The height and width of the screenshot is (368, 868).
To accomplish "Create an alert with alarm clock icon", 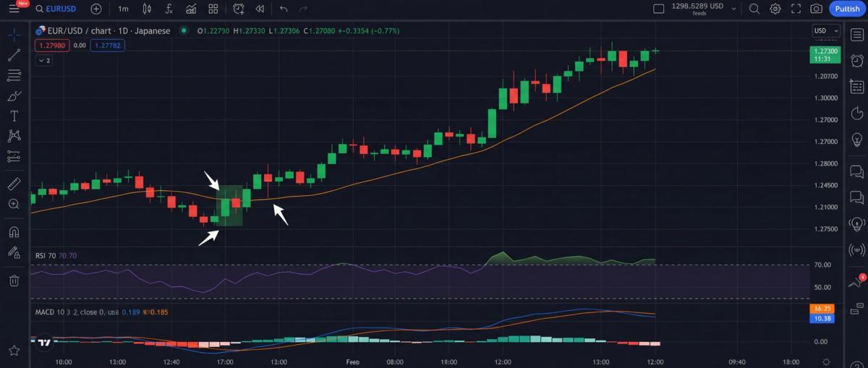I will [239, 9].
